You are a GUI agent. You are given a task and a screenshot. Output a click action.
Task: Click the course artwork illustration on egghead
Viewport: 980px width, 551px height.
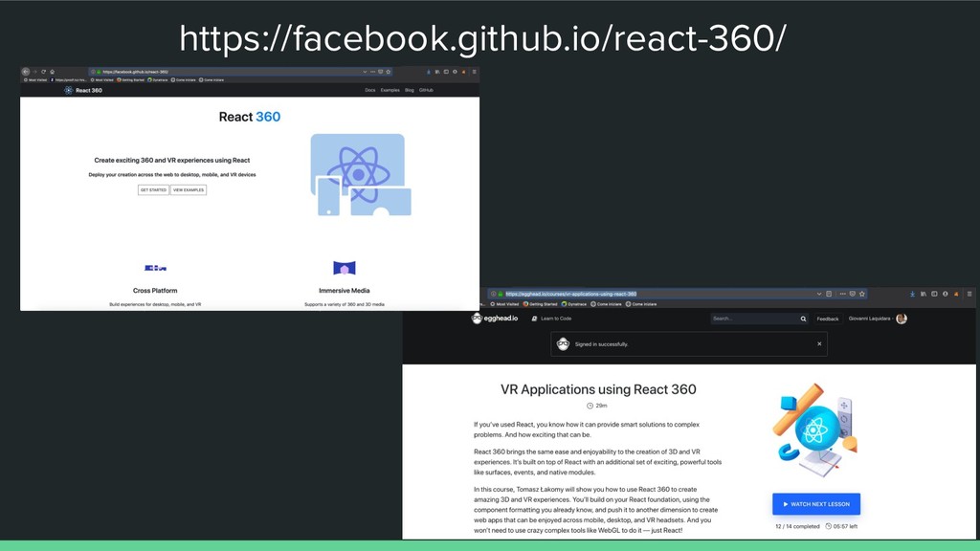[815, 431]
